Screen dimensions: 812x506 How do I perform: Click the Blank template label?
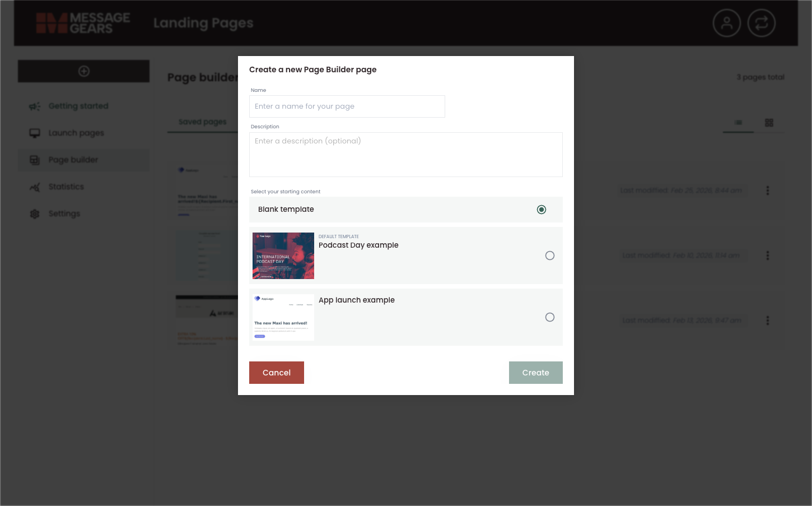286,209
